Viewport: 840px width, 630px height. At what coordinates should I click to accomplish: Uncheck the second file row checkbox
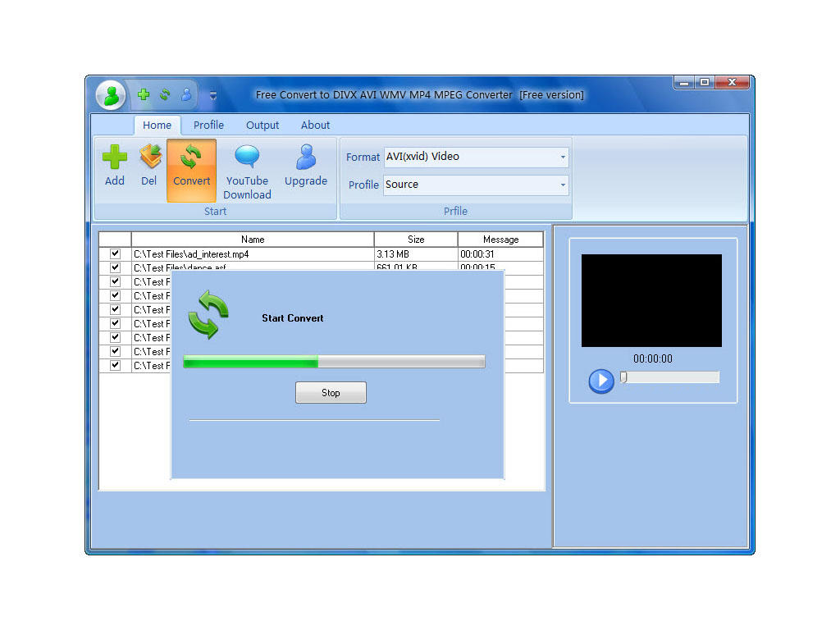(115, 267)
